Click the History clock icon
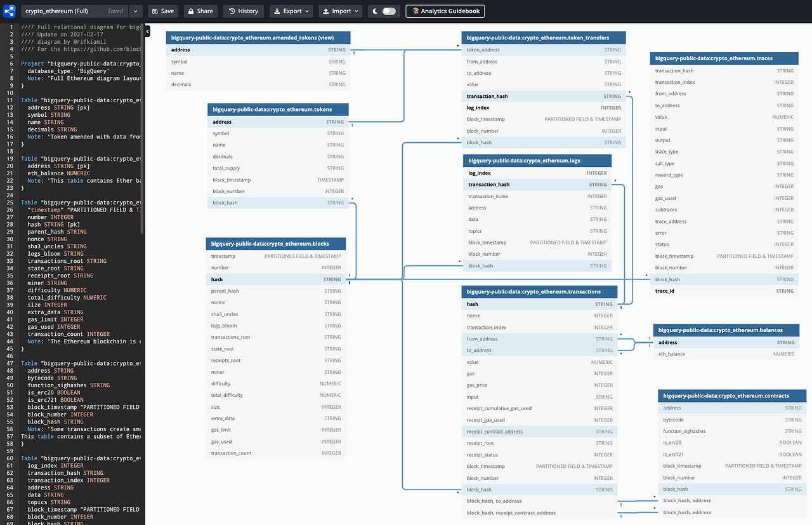Viewport: 812px width, 525px height. tap(231, 11)
